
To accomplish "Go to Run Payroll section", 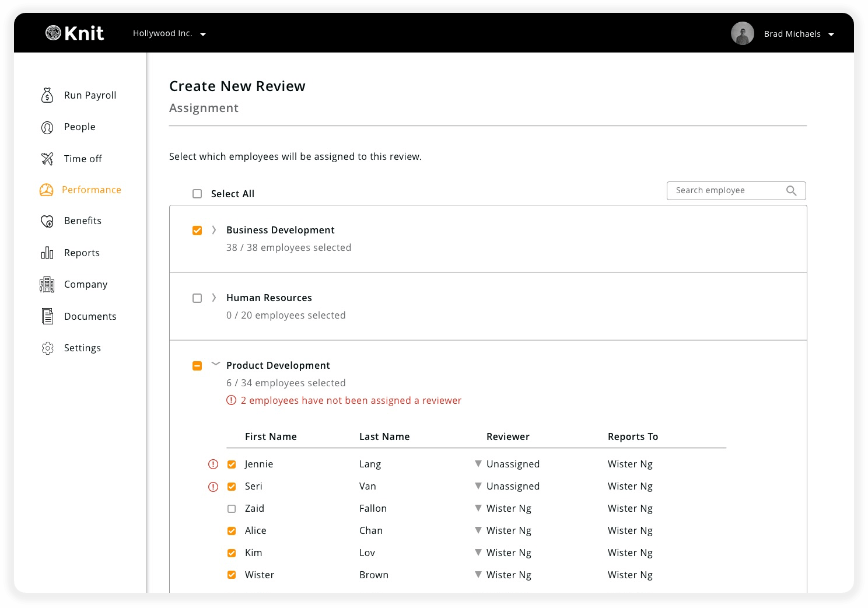I will 90,95.
